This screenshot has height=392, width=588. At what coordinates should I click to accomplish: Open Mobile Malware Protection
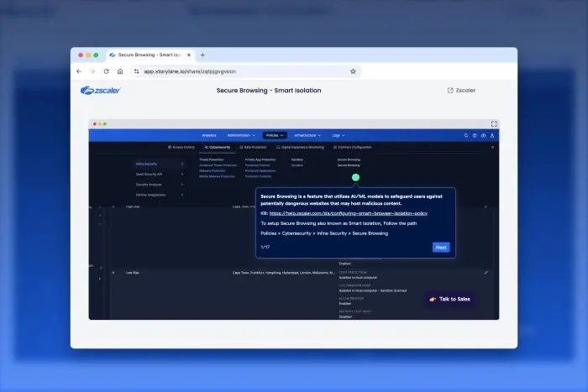point(217,176)
